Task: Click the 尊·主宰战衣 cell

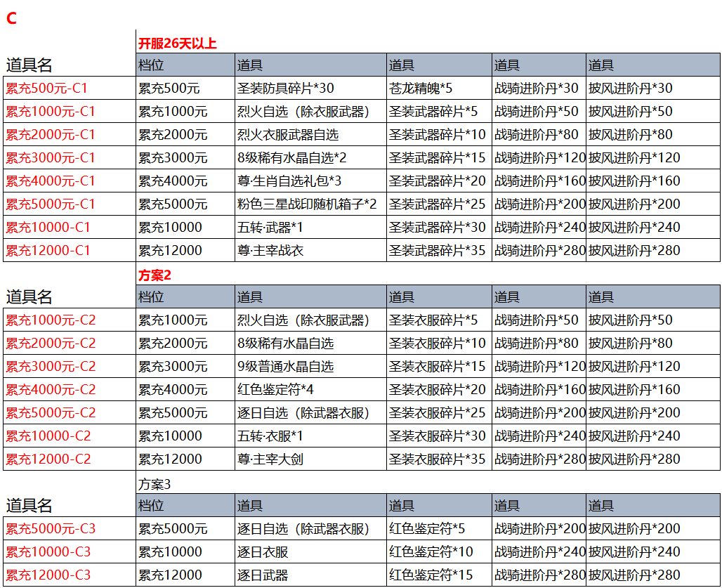Action: tap(271, 251)
